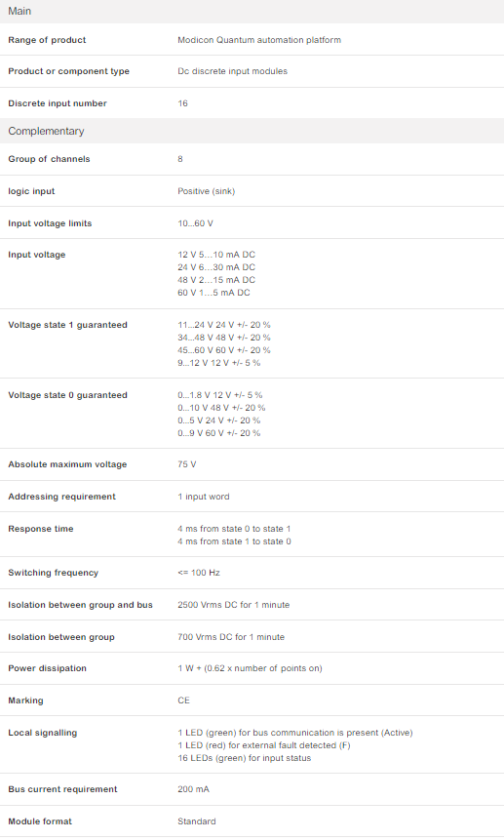Click the 1 input word value
The image size is (504, 840).
(x=204, y=497)
